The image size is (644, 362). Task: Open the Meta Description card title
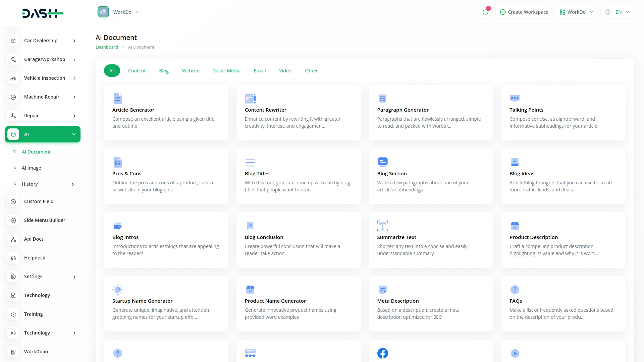coord(398,301)
